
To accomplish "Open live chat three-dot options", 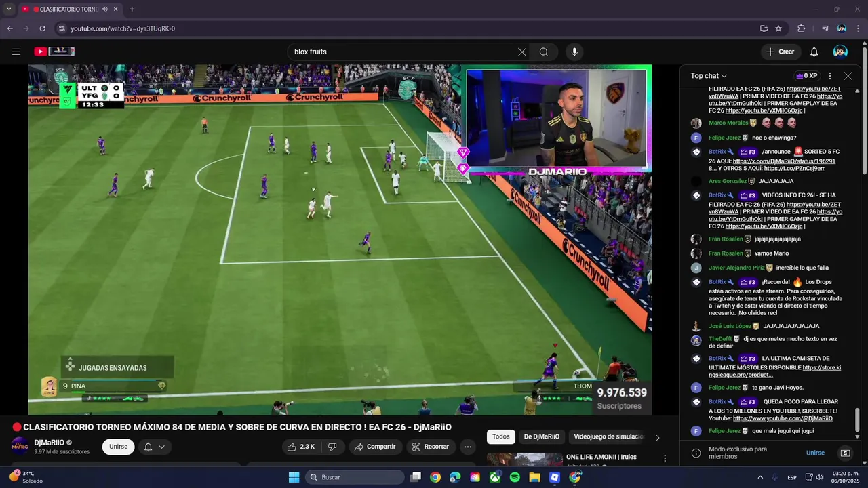I will [x=830, y=76].
